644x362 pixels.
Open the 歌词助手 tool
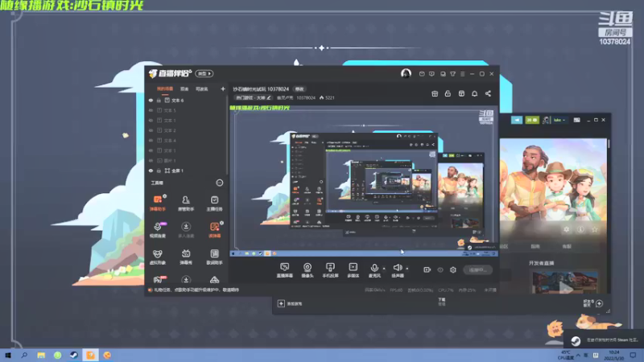click(x=214, y=257)
